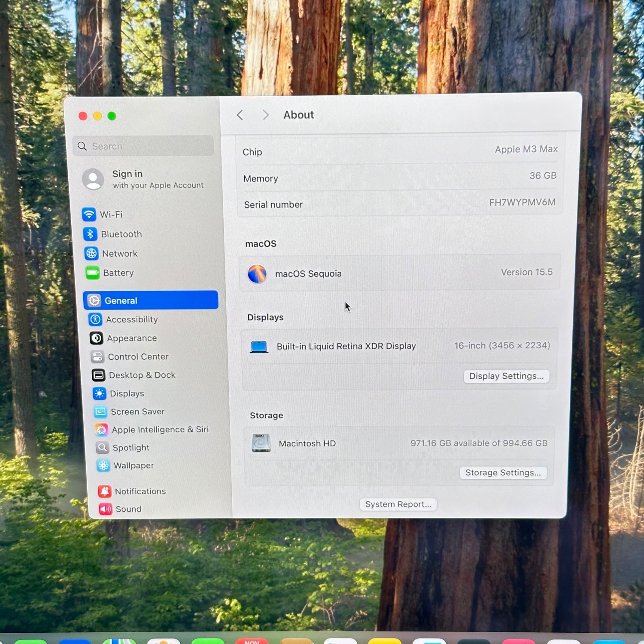Viewport: 644px width, 644px height.
Task: Select General in the sidebar
Action: (151, 301)
